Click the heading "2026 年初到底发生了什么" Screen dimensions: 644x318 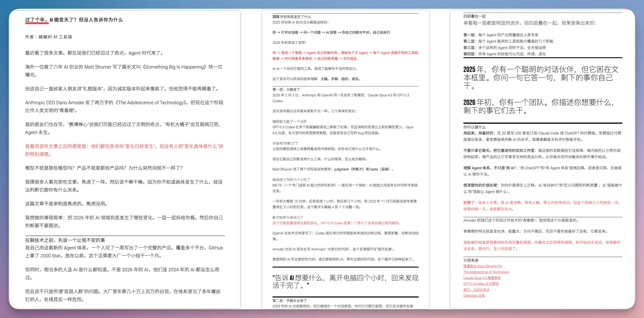coord(291,17)
